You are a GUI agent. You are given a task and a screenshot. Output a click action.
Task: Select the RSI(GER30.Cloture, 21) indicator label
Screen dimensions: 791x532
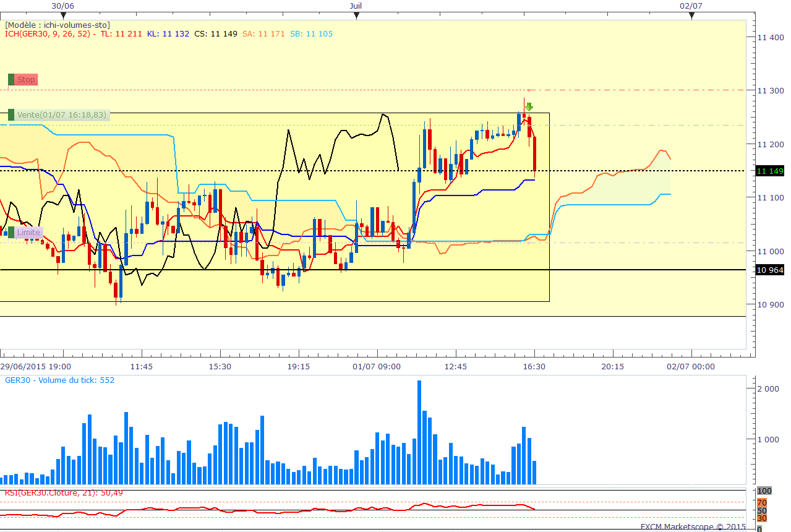(x=64, y=492)
